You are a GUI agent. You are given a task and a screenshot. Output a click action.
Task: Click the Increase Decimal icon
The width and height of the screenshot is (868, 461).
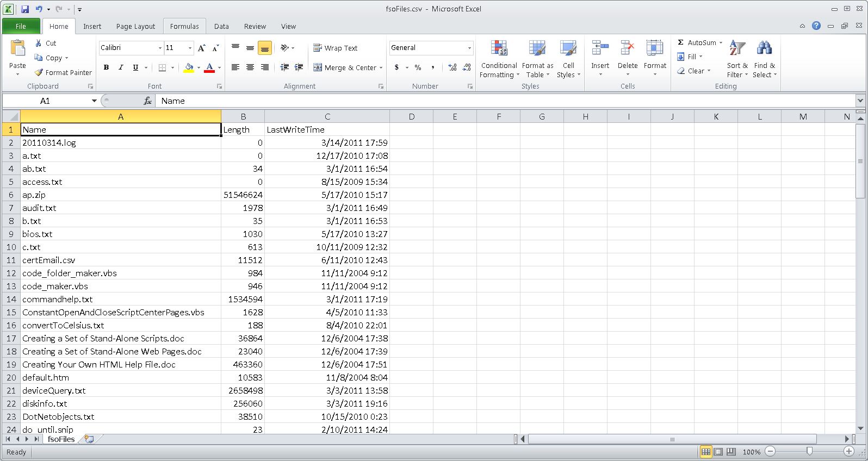(x=452, y=67)
